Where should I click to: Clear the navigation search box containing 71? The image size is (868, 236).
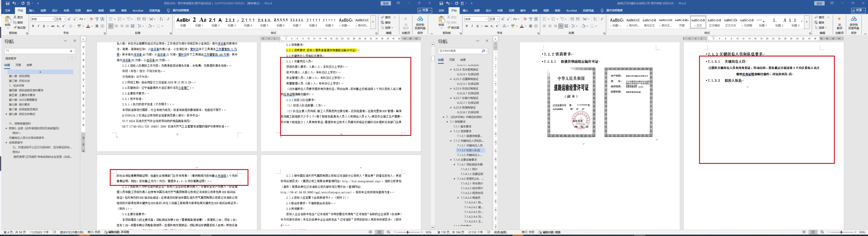(71, 51)
